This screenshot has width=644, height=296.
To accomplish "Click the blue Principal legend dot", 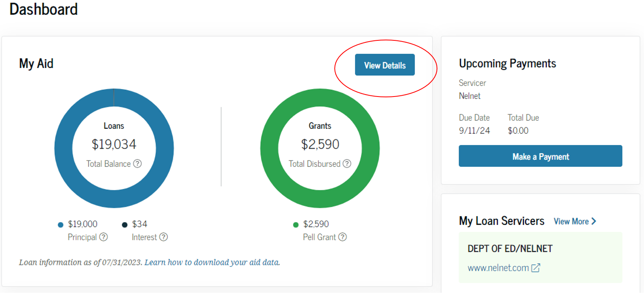I will coord(61,225).
